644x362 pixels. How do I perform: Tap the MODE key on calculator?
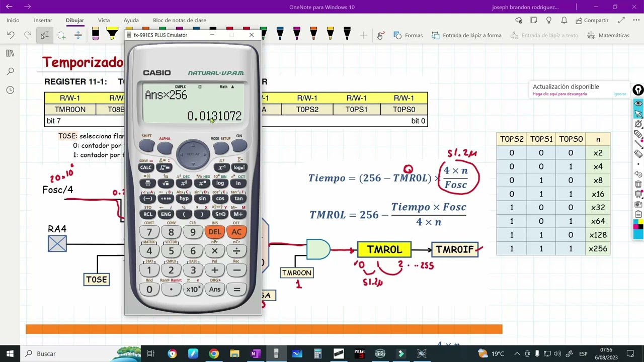coord(220,148)
